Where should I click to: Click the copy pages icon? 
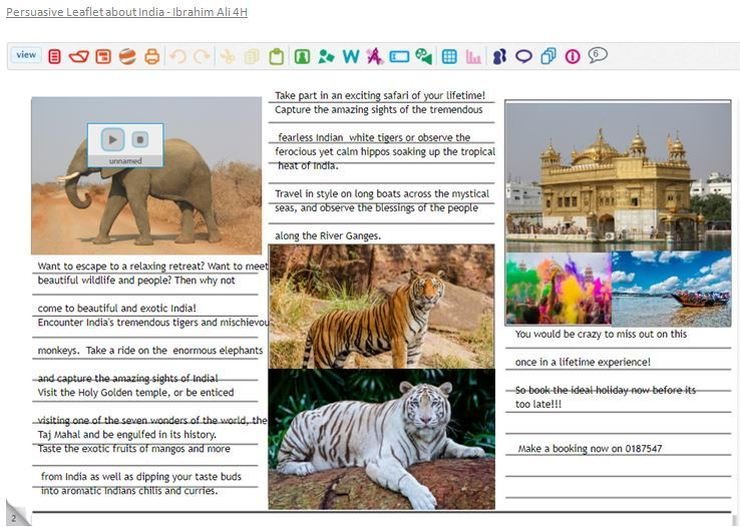click(x=252, y=57)
